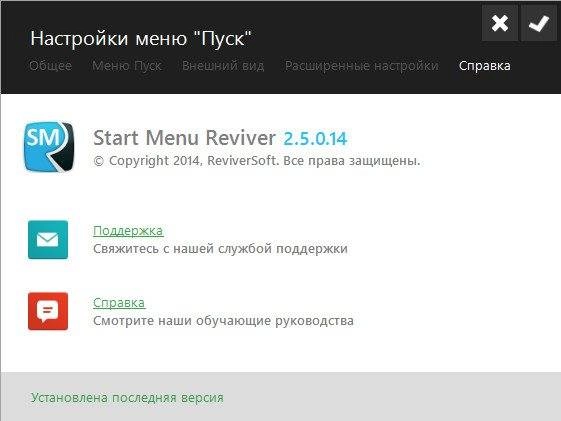
Task: Open the Общее tab
Action: 50,65
